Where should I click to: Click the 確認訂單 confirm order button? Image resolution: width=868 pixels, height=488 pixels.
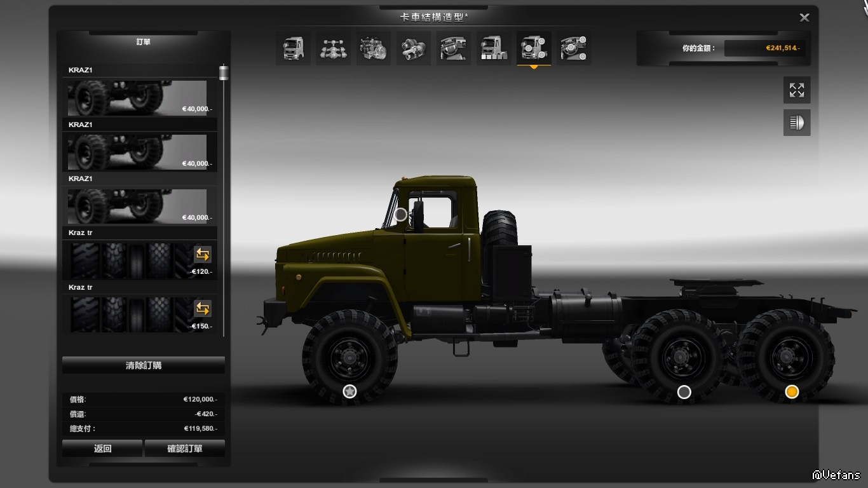(x=185, y=448)
